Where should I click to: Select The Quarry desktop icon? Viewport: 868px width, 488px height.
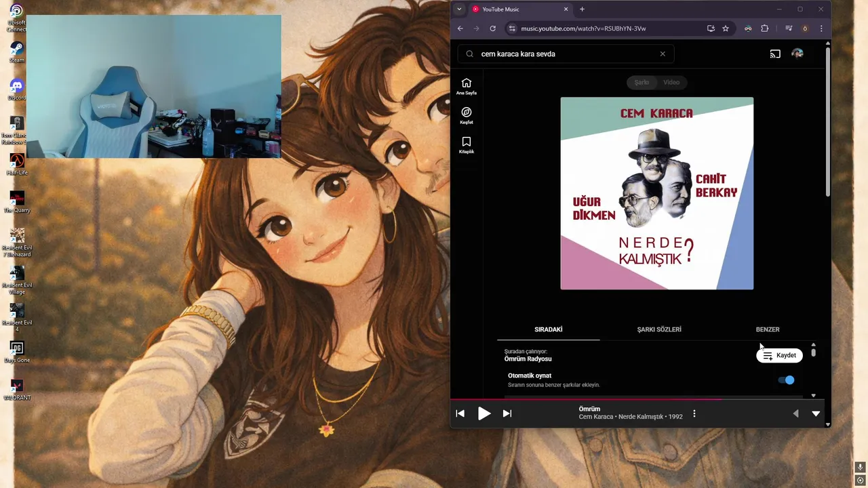pyautogui.click(x=16, y=202)
